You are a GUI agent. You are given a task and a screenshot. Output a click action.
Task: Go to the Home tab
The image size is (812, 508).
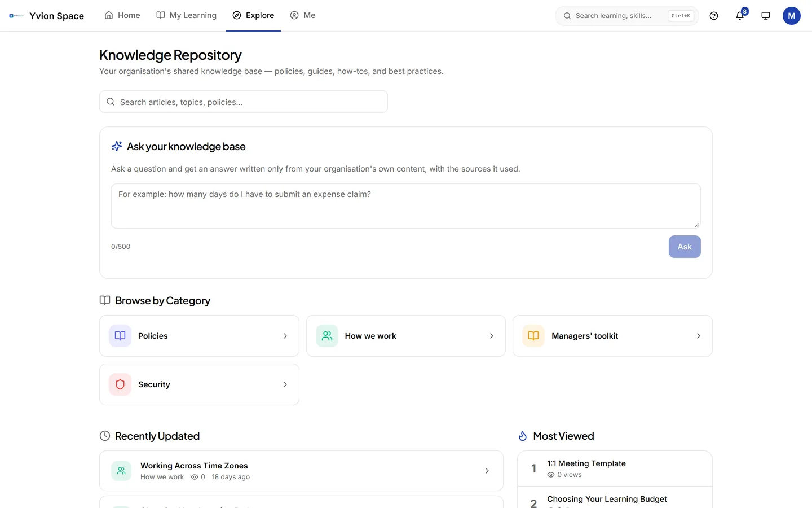click(122, 15)
